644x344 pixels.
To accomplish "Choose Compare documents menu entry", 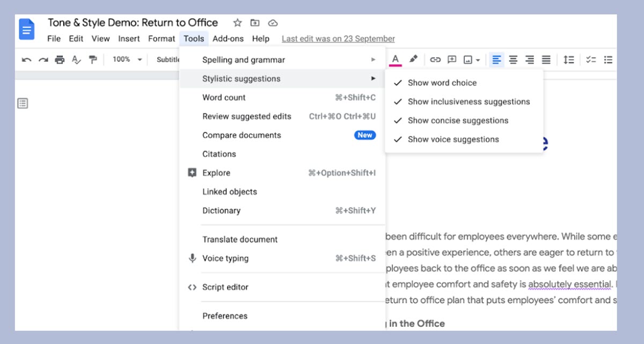I will (x=241, y=135).
